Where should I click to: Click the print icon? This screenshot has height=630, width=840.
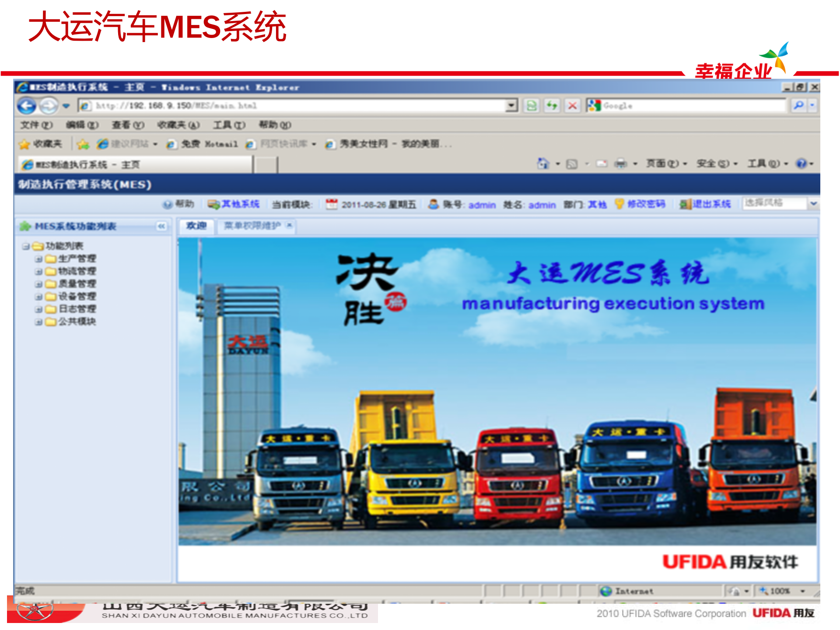[x=621, y=164]
